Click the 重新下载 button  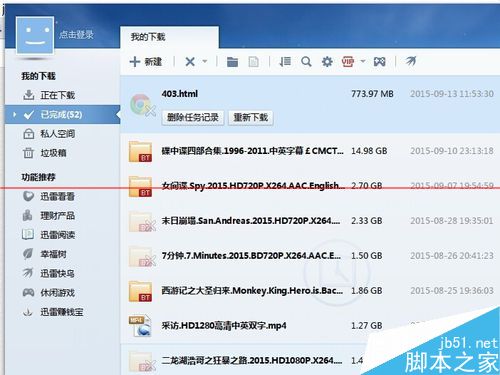point(251,117)
